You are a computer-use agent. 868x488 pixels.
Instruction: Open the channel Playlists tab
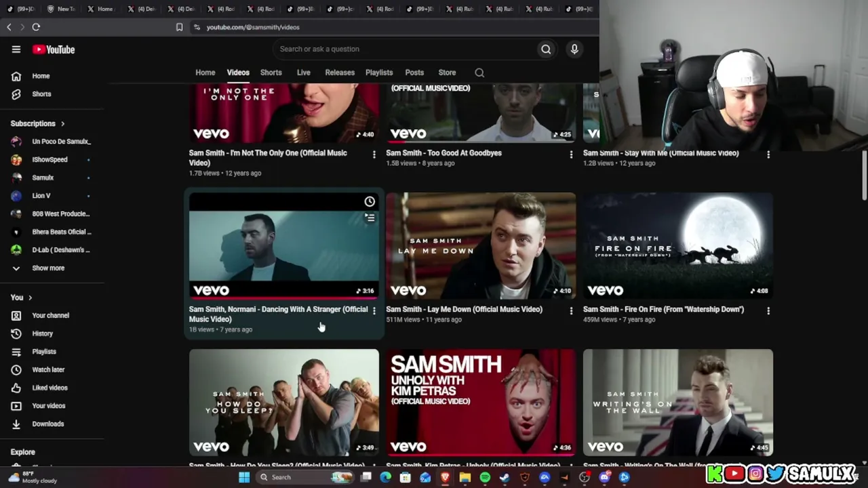[x=379, y=73]
